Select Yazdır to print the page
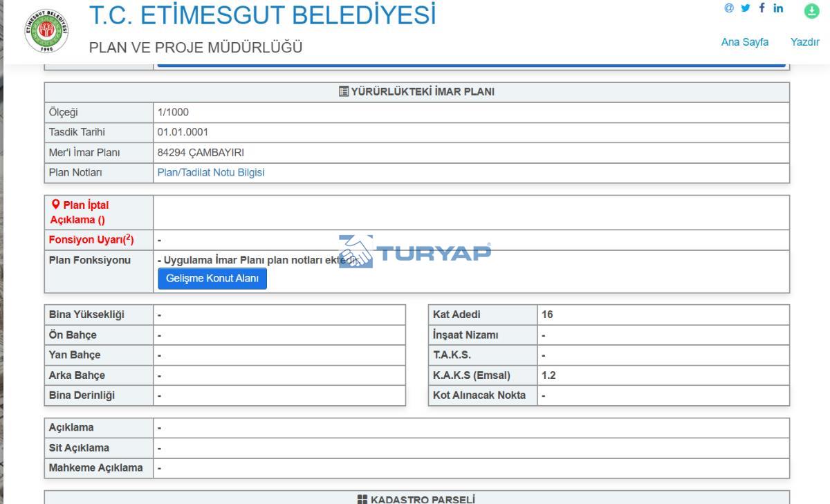This screenshot has width=830, height=504. [804, 42]
